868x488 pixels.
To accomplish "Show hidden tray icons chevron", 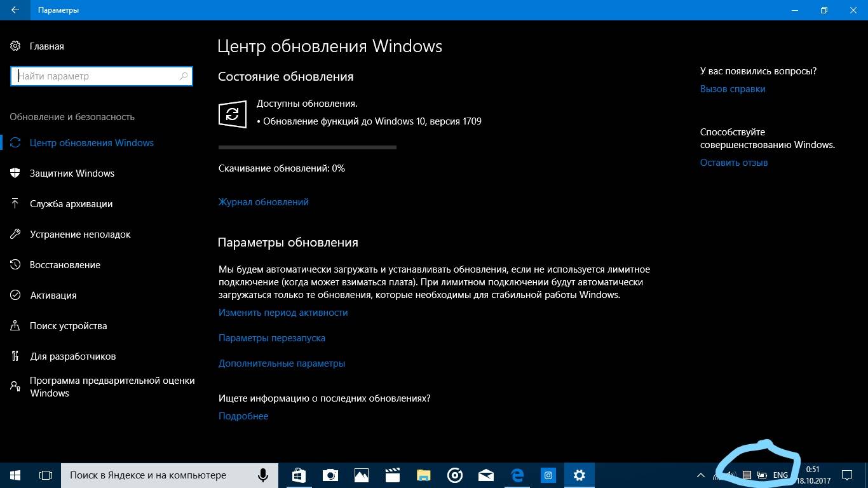I will click(701, 475).
